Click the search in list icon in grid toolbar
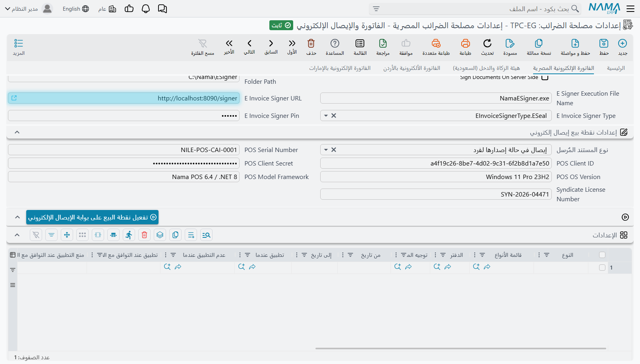Image resolution: width=640 pixels, height=364 pixels. (207, 235)
